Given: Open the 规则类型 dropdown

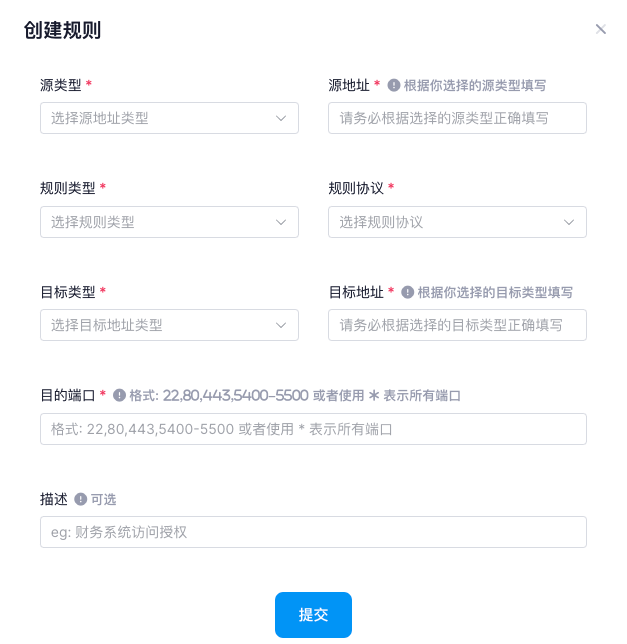Looking at the screenshot, I should coord(169,222).
